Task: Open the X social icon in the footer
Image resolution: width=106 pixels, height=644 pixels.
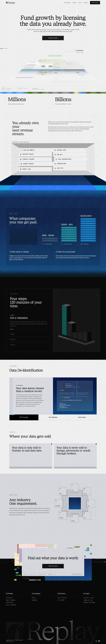Action: click(x=96, y=641)
